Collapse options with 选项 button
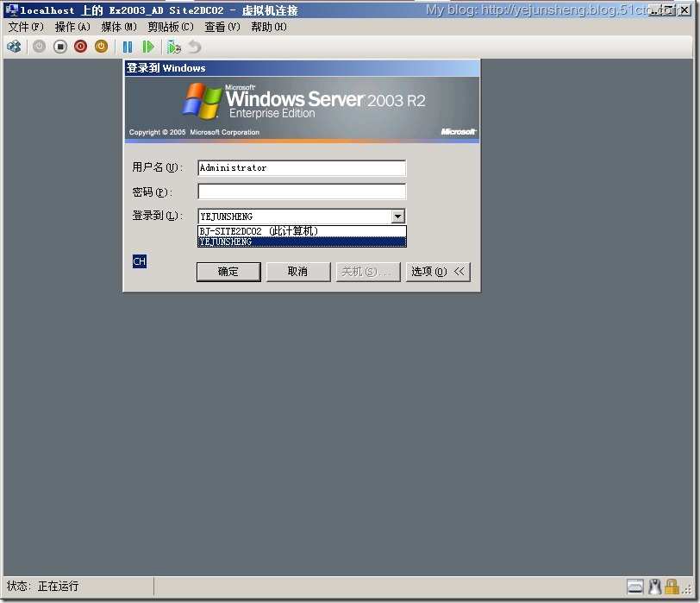 (438, 272)
